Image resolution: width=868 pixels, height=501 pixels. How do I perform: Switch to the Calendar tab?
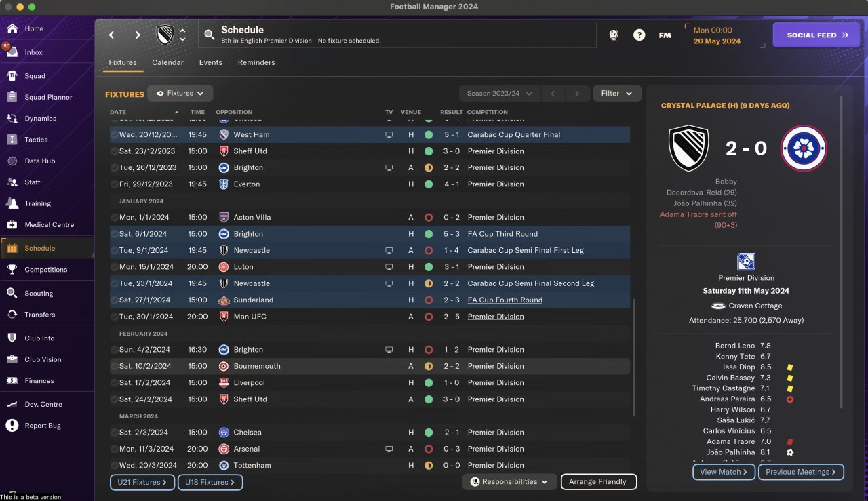pos(167,62)
